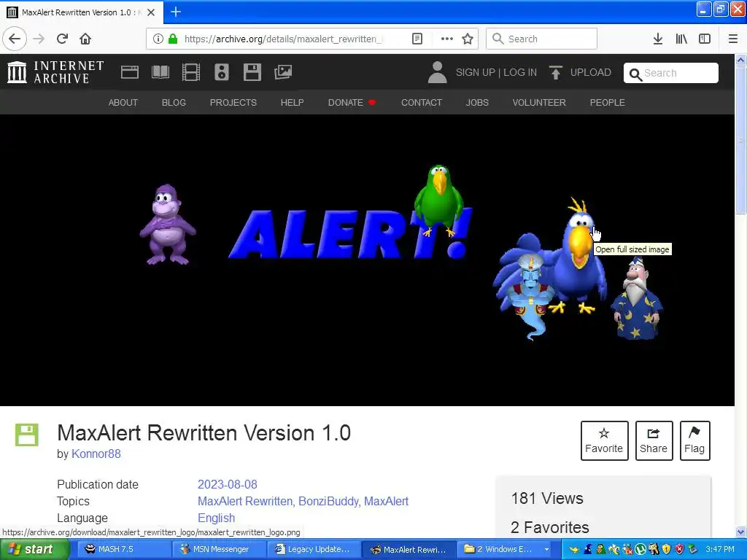This screenshot has height=560, width=747.
Task: Focus the Internet Archive Search field
Action: coord(671,73)
